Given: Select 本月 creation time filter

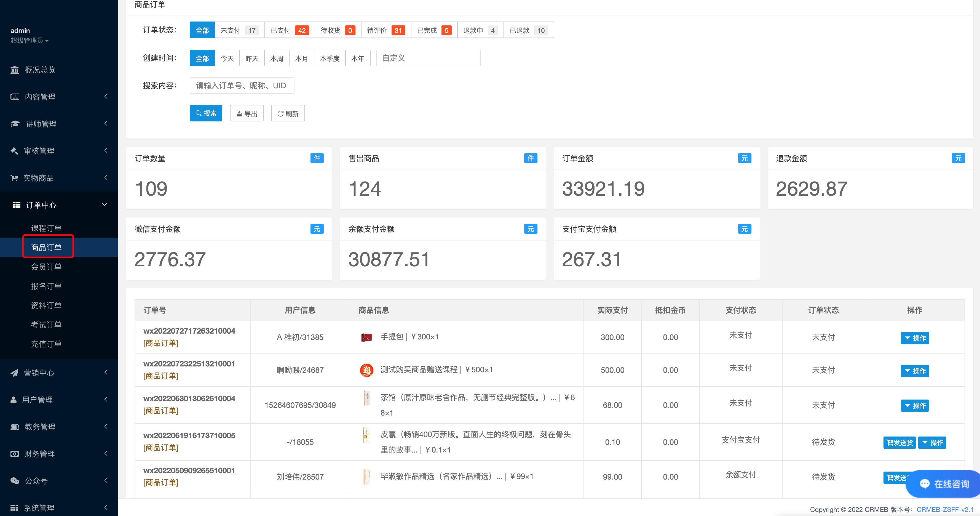Looking at the screenshot, I should (301, 58).
